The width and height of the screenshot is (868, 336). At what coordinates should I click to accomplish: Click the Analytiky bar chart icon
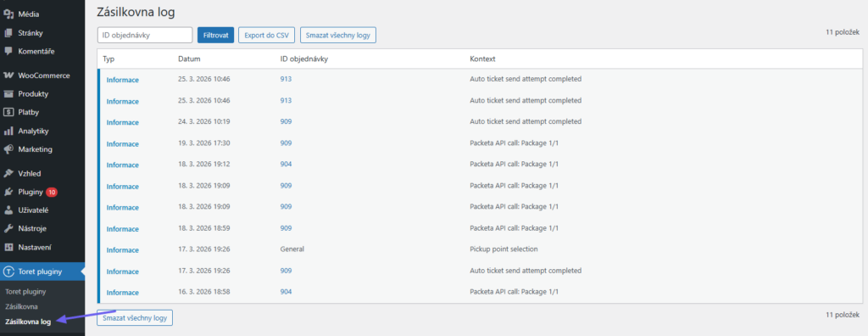coord(8,131)
